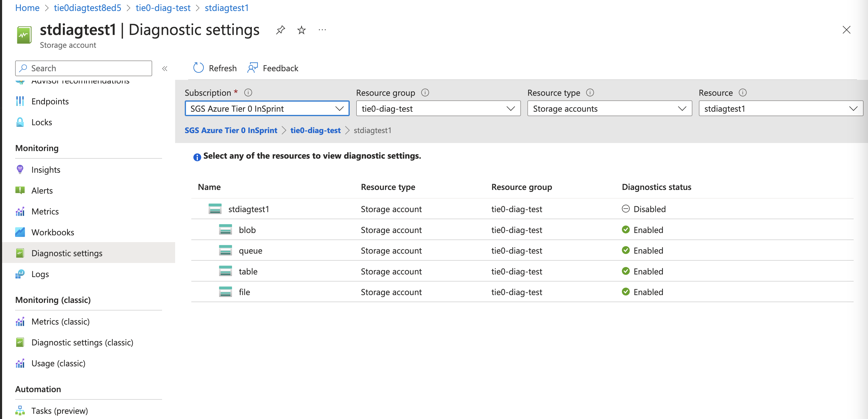
Task: Click the Metrics (classic) icon
Action: 20,321
